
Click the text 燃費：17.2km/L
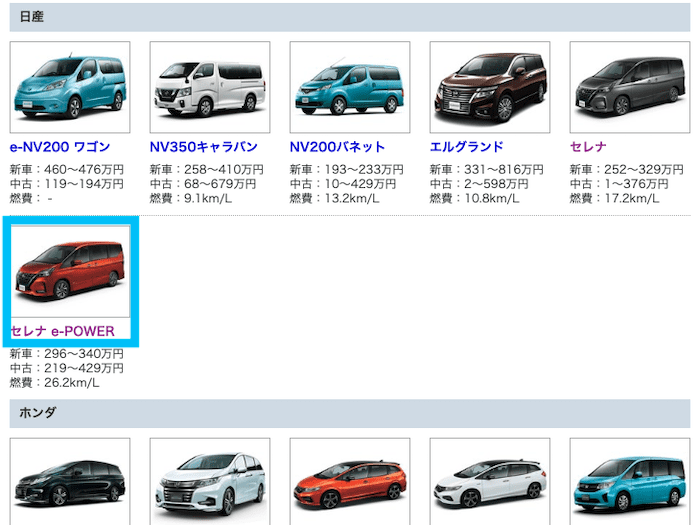click(614, 198)
